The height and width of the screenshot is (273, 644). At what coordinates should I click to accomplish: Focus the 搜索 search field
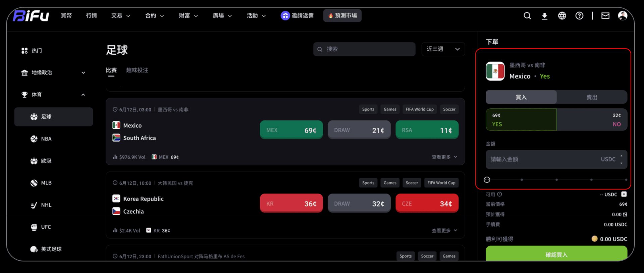coord(364,49)
